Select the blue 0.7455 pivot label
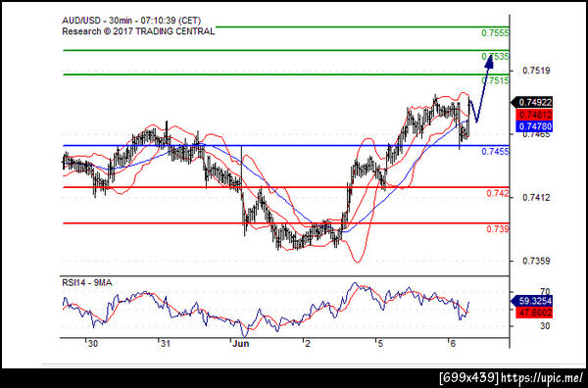The width and height of the screenshot is (588, 388). click(495, 152)
